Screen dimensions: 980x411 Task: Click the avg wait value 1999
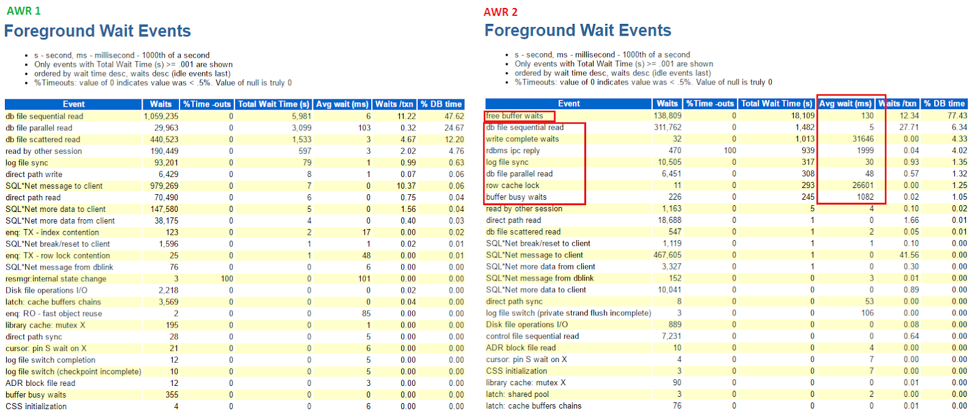(865, 151)
